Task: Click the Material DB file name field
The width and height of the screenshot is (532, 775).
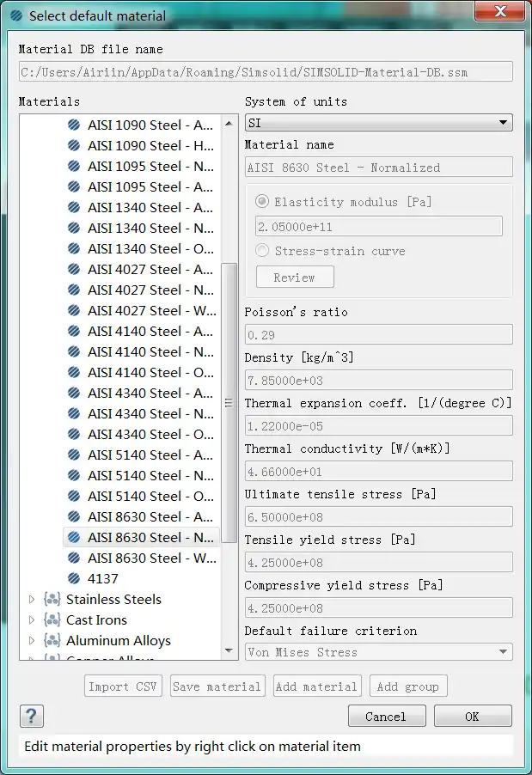Action: pyautogui.click(x=266, y=71)
